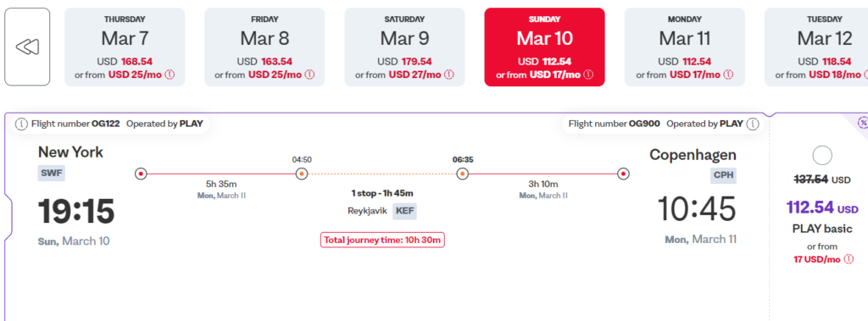Viewport: 868px width, 321px height.
Task: Open info icon beside Flight number OG122
Action: pos(21,124)
